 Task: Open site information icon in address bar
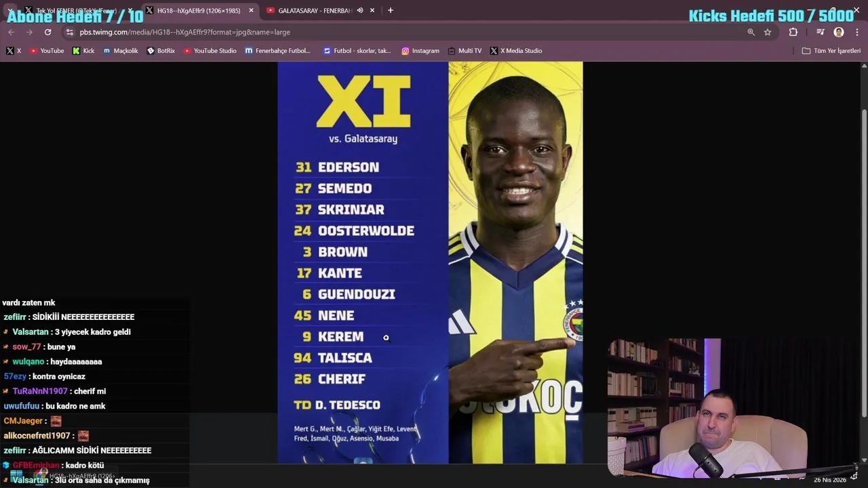[70, 32]
